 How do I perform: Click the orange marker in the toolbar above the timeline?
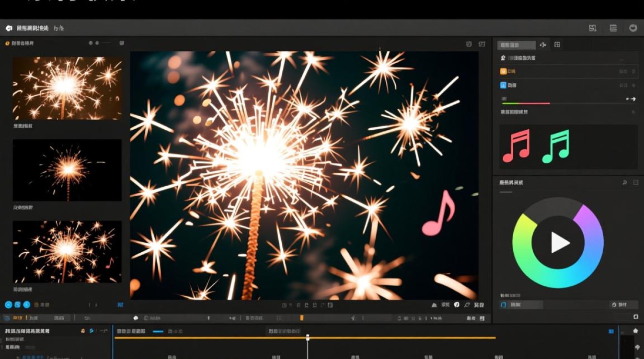click(301, 318)
